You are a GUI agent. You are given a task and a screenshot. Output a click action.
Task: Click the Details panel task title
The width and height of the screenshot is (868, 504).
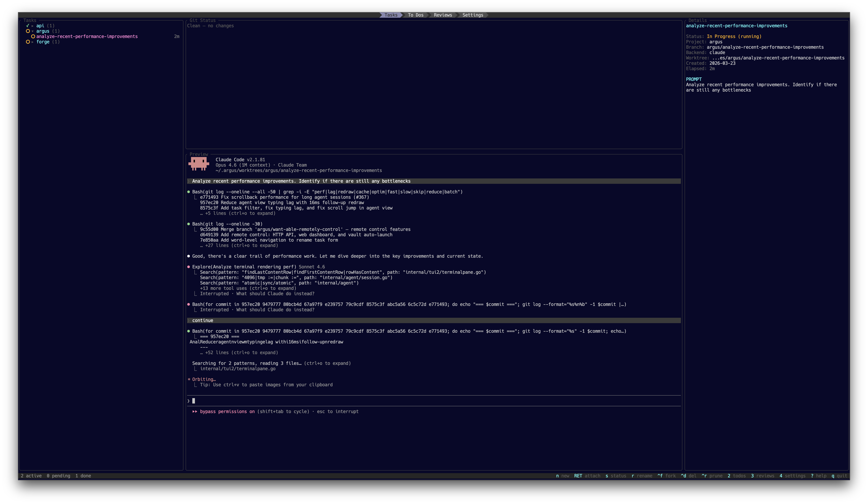coord(736,26)
